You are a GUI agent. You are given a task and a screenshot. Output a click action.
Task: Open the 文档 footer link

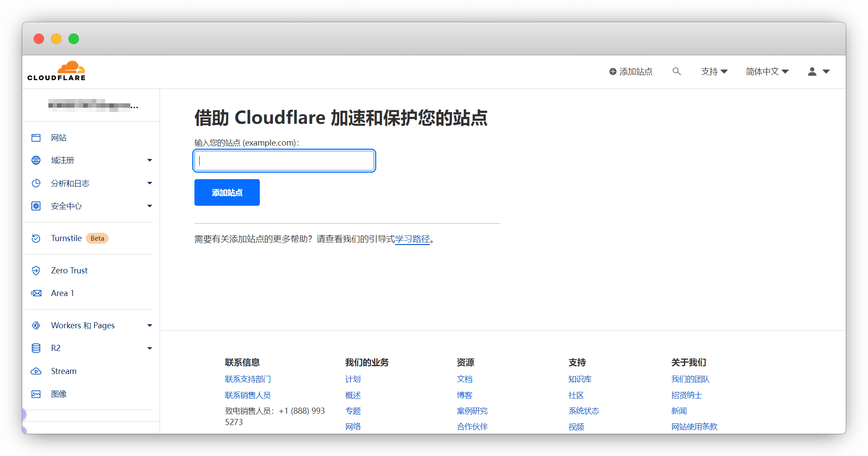[464, 379]
